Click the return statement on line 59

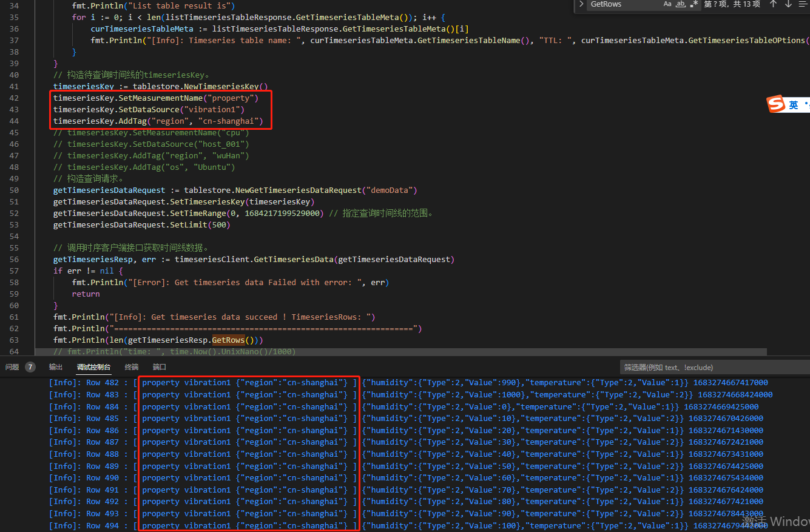coord(86,294)
